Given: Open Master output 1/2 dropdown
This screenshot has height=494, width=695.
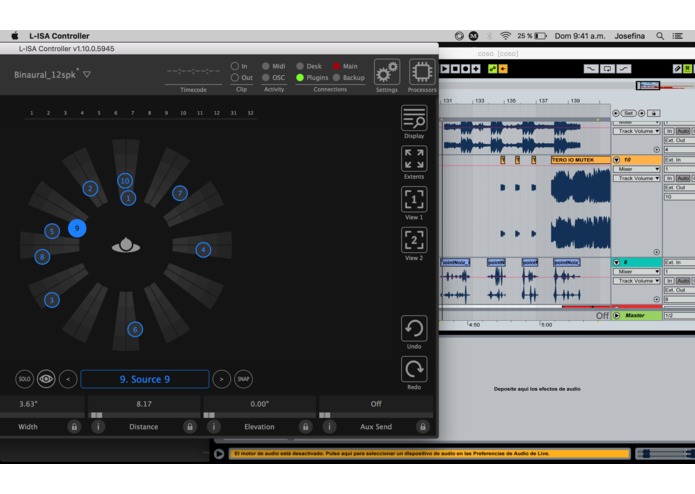Looking at the screenshot, I should (x=679, y=315).
